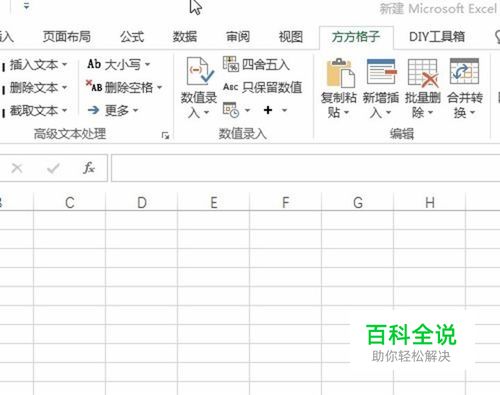Click inside the formula bar input
Viewport: 500px width, 395px height.
click(x=305, y=168)
